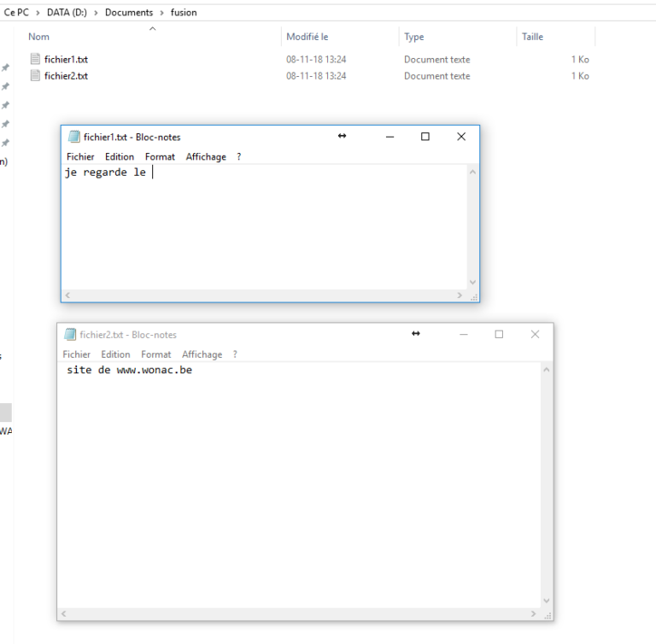The width and height of the screenshot is (656, 644).
Task: Open the Edition menu in fichier2.txt
Action: point(115,354)
